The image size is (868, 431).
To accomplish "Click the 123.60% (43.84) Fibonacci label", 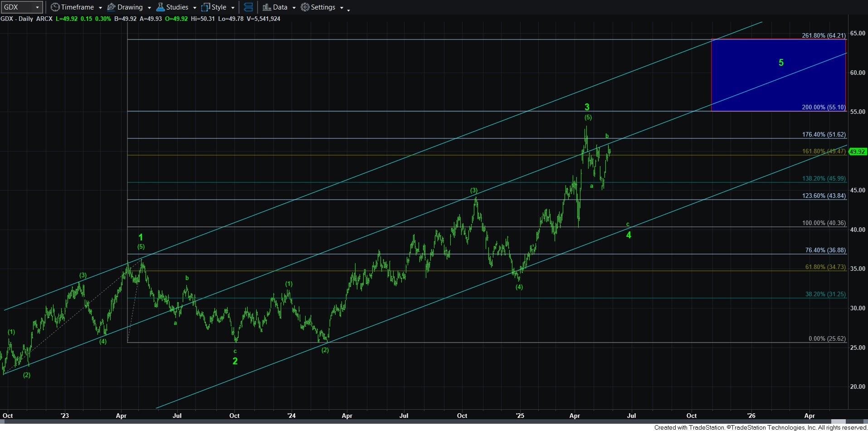I will [x=824, y=196].
